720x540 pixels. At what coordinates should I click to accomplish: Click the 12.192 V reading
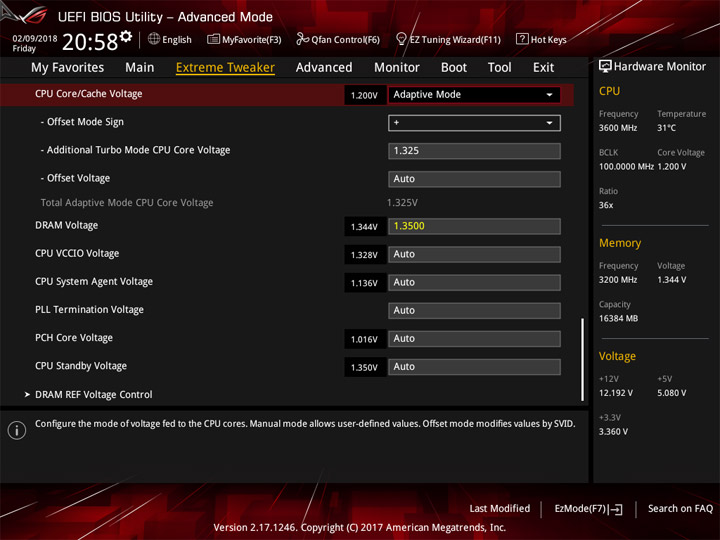point(616,393)
